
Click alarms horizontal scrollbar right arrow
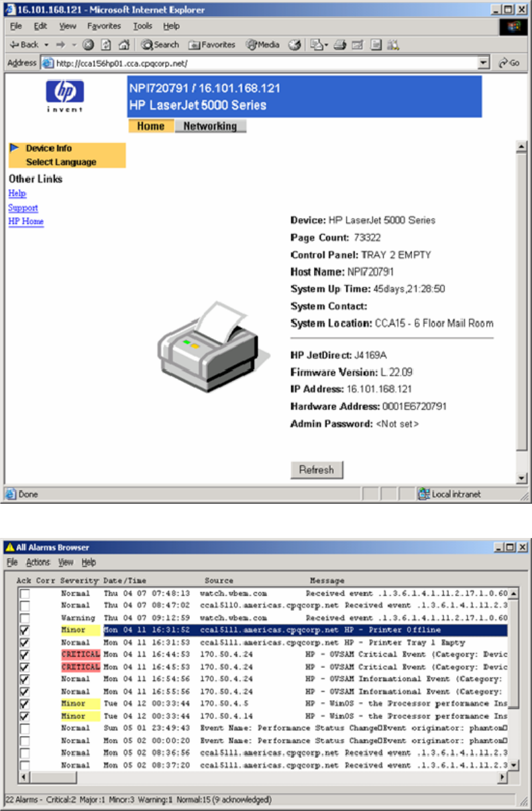[x=502, y=777]
